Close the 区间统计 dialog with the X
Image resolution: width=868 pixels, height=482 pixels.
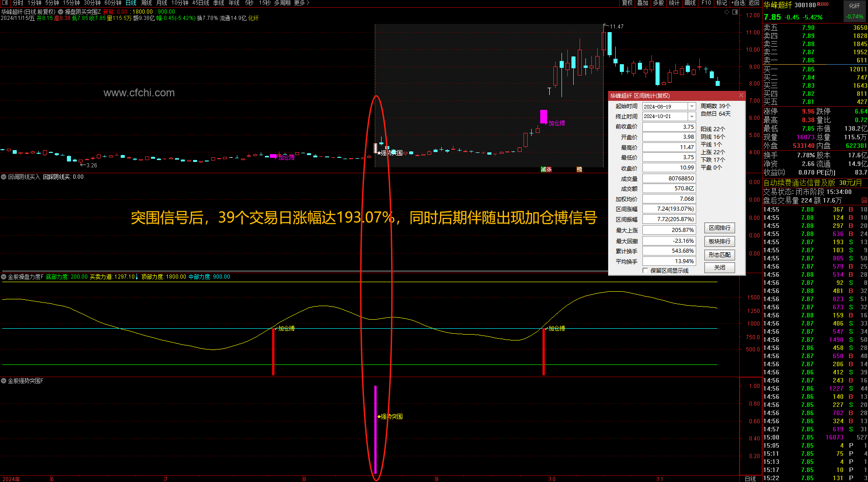click(x=741, y=95)
